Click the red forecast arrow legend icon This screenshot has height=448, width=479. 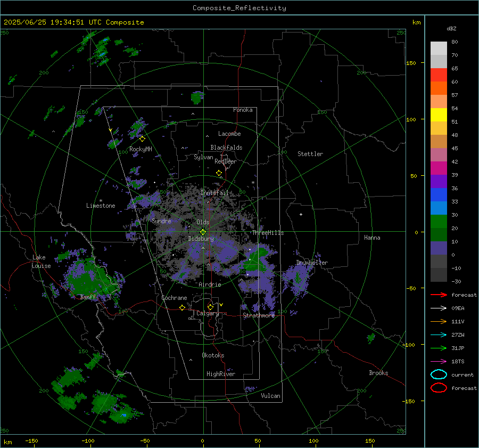coord(439,295)
